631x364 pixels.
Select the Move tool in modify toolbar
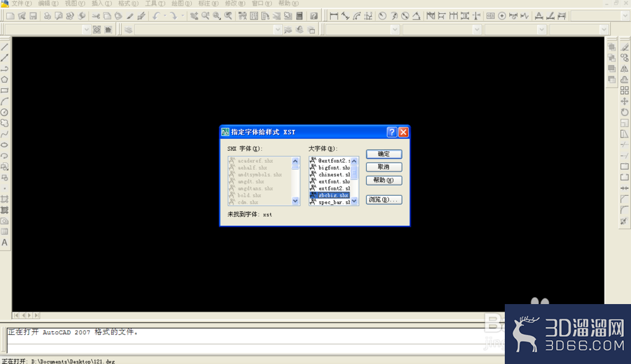tap(624, 102)
